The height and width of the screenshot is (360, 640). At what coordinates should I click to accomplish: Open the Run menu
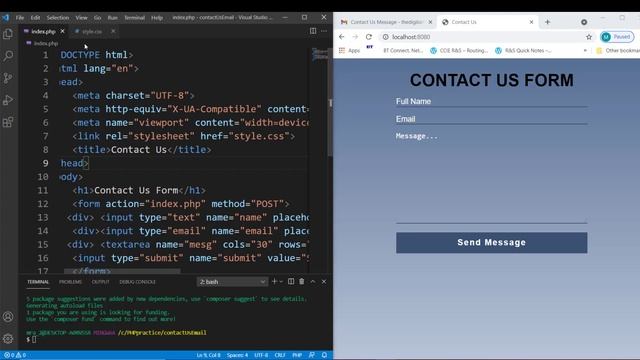coord(112,18)
